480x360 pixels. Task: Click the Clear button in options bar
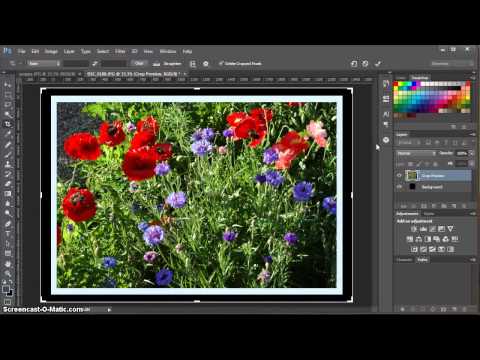(139, 63)
